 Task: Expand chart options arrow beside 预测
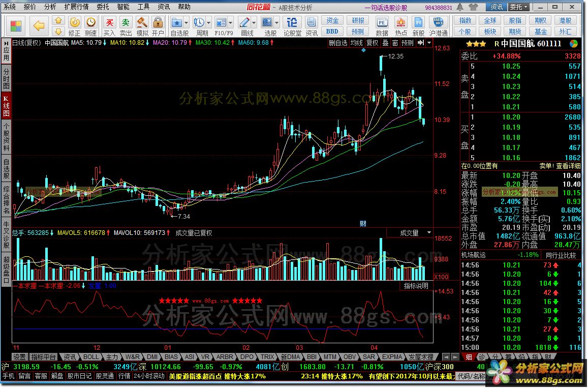click(429, 43)
